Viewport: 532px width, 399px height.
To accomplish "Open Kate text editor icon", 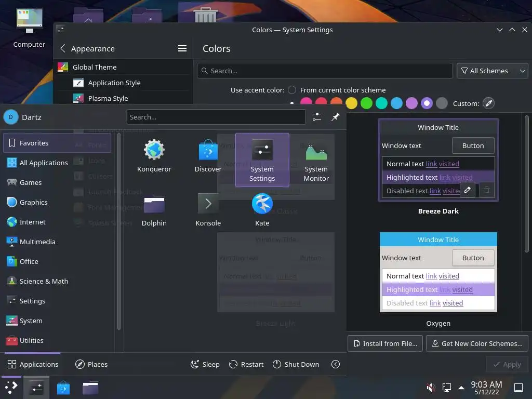I will [262, 210].
